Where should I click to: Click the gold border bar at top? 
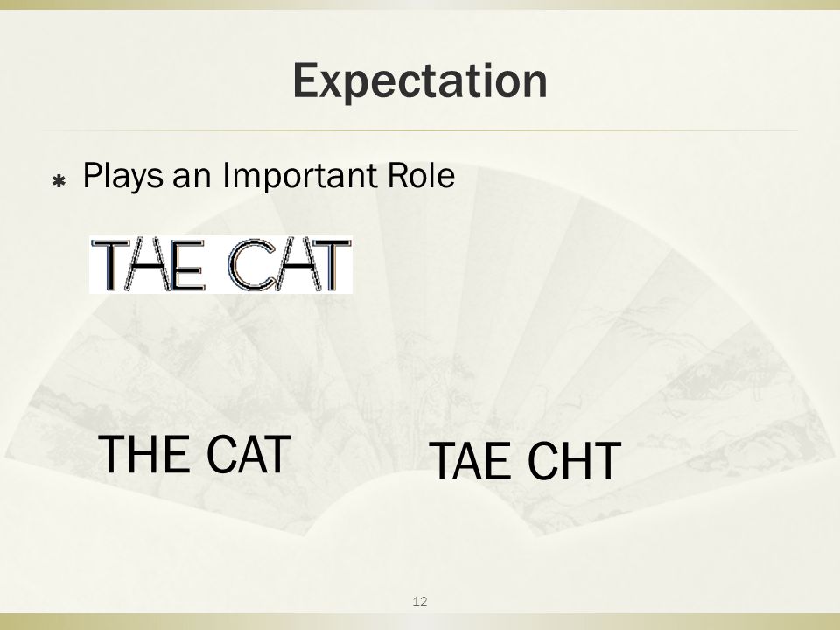point(420,4)
